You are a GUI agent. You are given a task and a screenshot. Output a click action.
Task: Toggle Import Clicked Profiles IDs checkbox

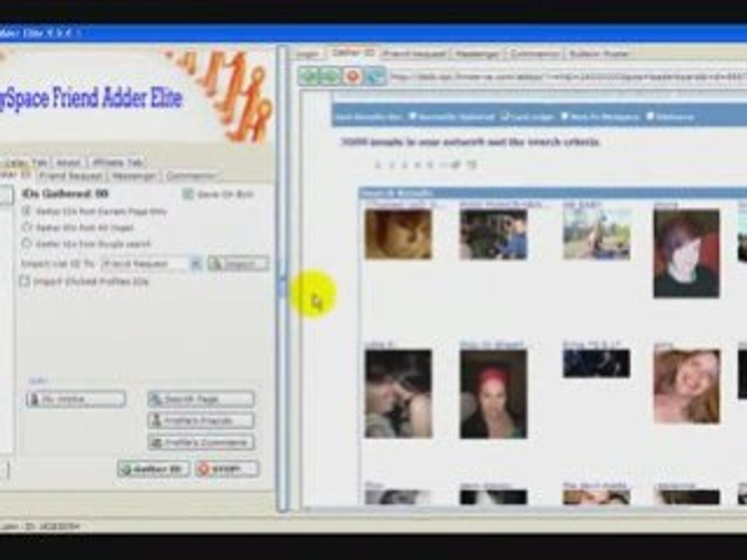point(24,282)
